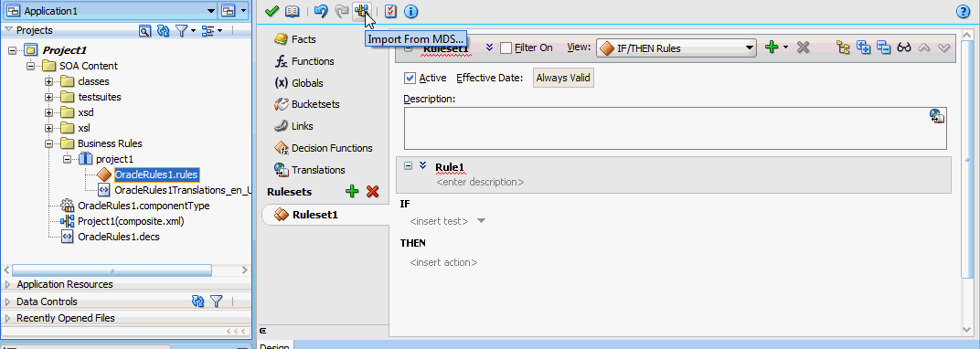Toggle Ruleset1 advanced settings chevron
Viewport: 980px width, 349px height.
[490, 48]
